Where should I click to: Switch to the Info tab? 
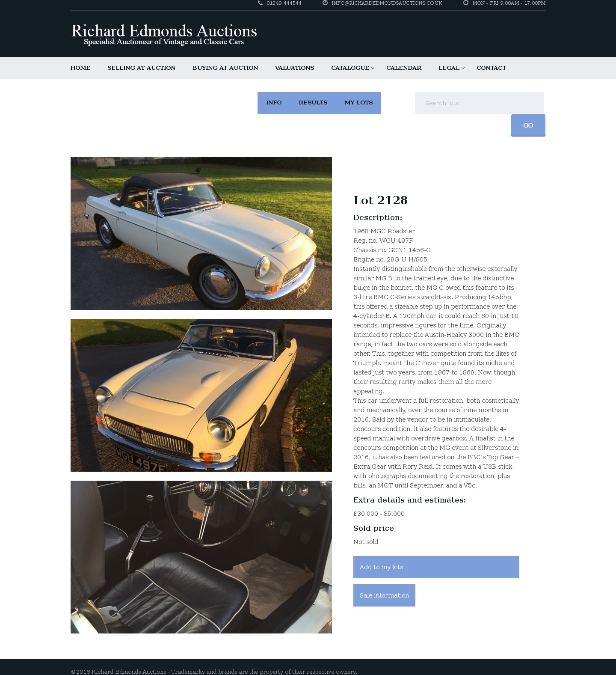[x=274, y=103]
